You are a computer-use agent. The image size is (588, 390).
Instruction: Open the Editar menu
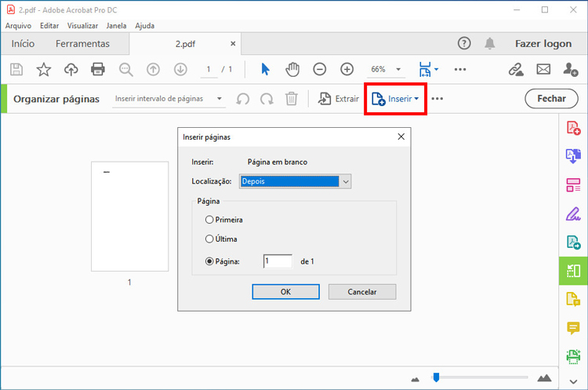(x=49, y=26)
